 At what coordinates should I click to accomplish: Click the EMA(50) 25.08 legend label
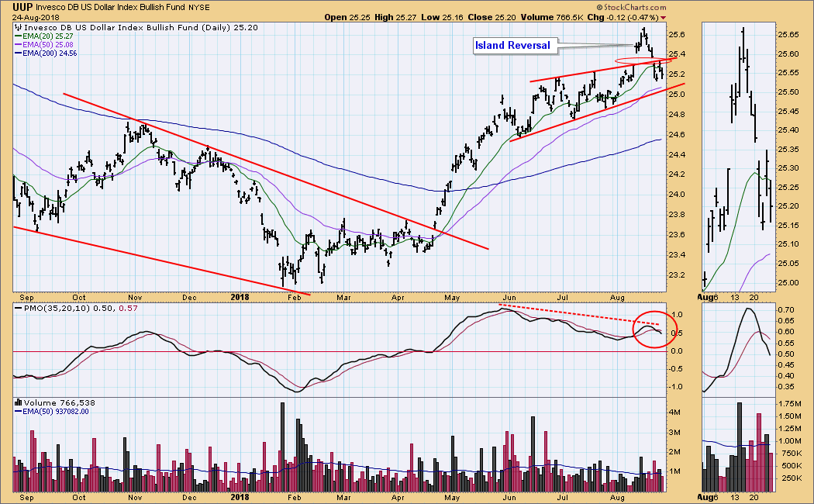click(47, 45)
